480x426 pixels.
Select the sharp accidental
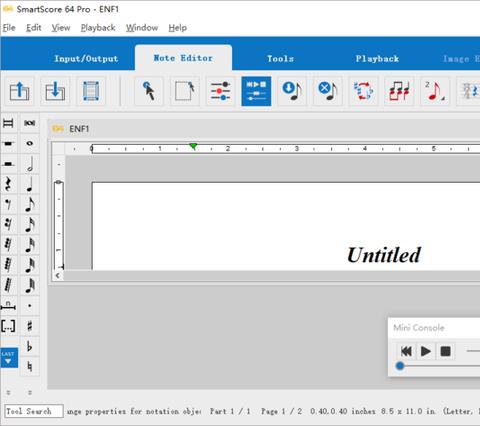point(30,326)
